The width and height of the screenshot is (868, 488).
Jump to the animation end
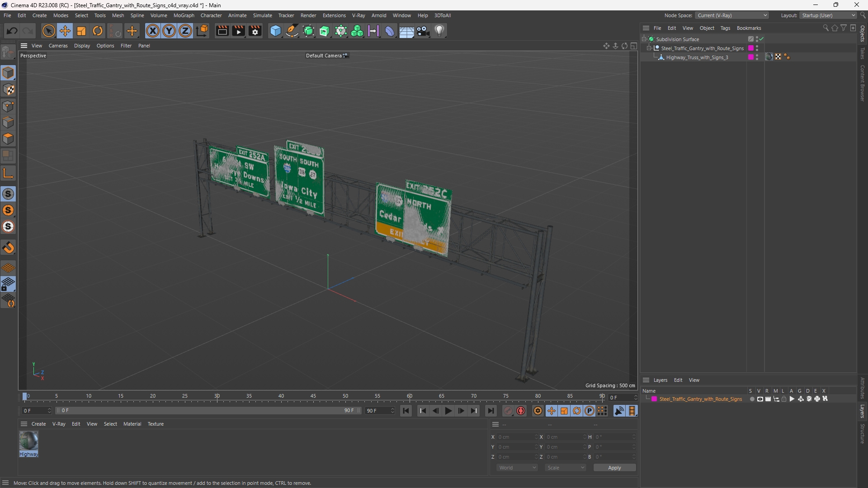pos(491,411)
